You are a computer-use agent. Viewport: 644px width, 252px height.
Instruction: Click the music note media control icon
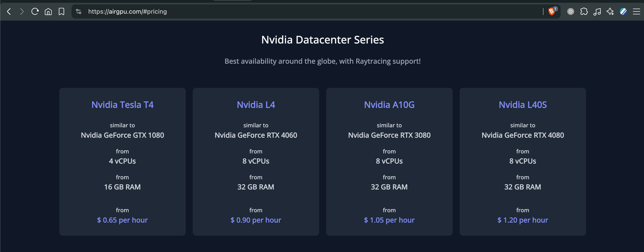coord(597,12)
